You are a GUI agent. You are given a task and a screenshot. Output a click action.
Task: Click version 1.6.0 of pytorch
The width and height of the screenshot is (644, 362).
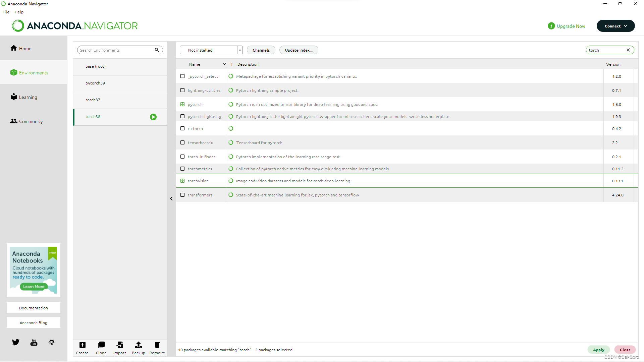tap(616, 104)
